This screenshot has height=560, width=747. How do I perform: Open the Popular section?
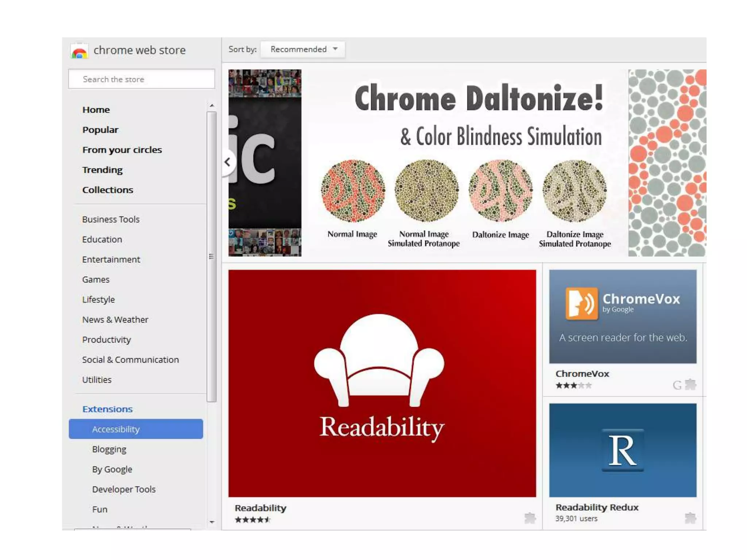tap(100, 130)
